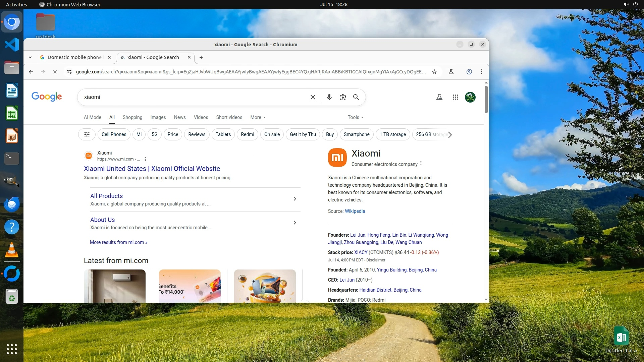Clear the search box with the X icon
Viewport: 644px width, 362px height.
(313, 97)
